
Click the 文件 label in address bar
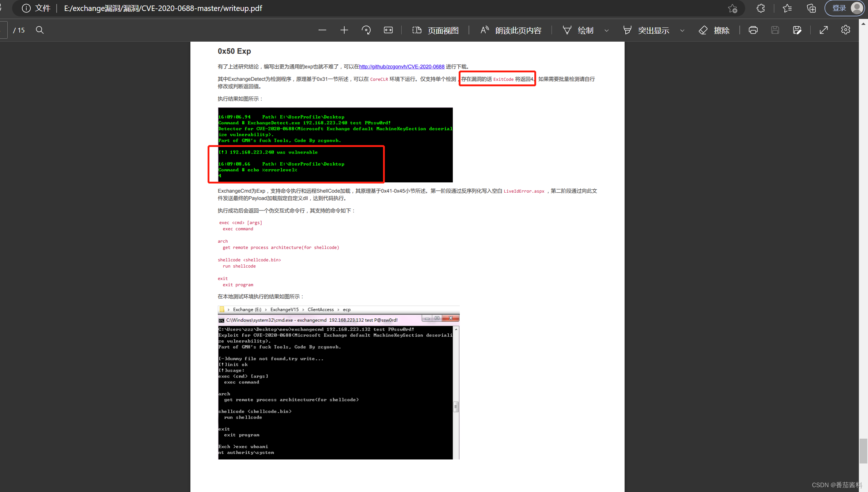[x=43, y=8]
